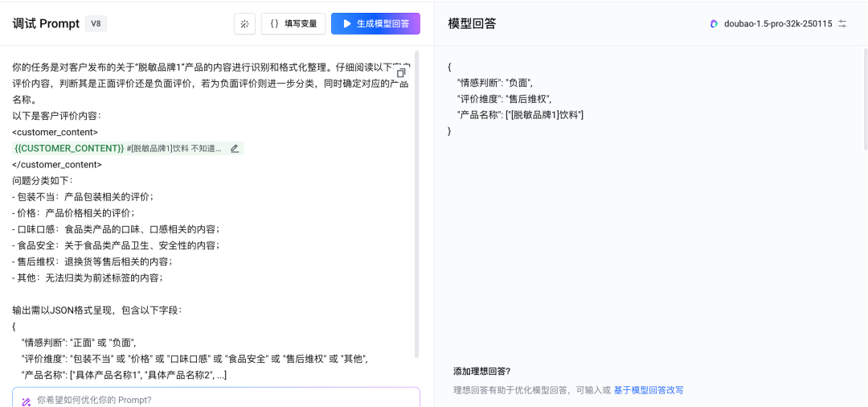868x407 pixels.
Task: Click the 其他：无法归类 category line
Action: [x=88, y=277]
